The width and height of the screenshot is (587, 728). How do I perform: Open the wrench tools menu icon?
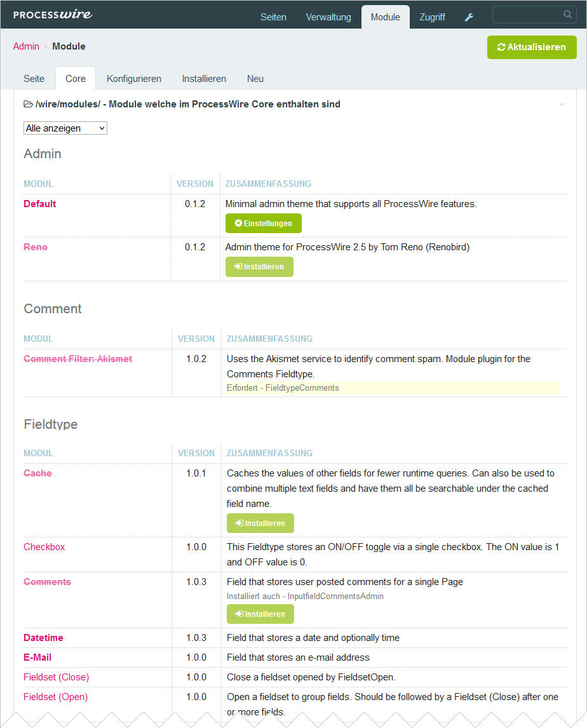pyautogui.click(x=469, y=17)
